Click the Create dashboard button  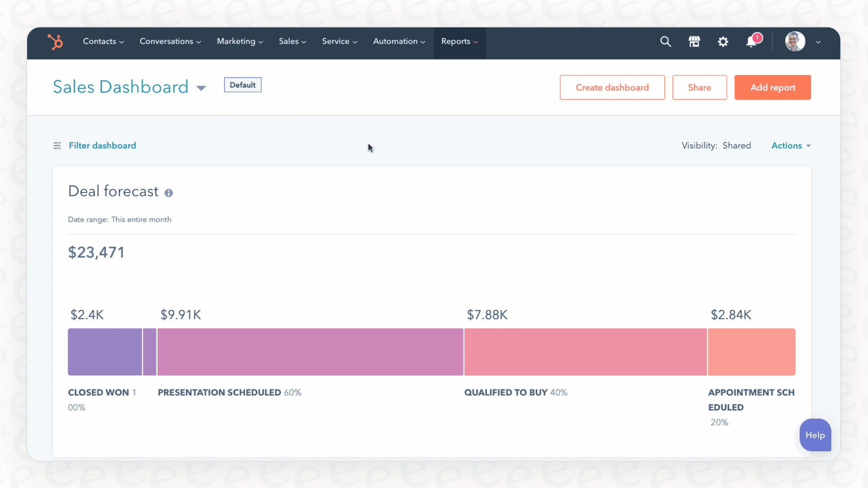pos(612,87)
